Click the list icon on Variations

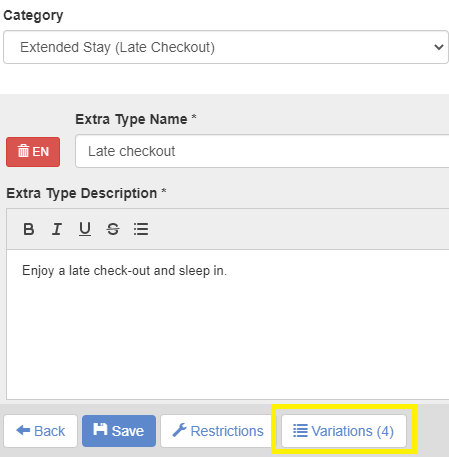(300, 430)
